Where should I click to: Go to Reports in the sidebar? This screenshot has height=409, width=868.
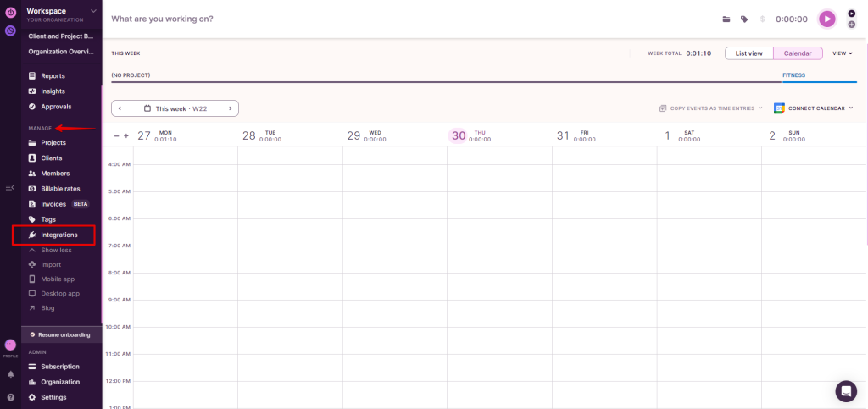(x=53, y=76)
